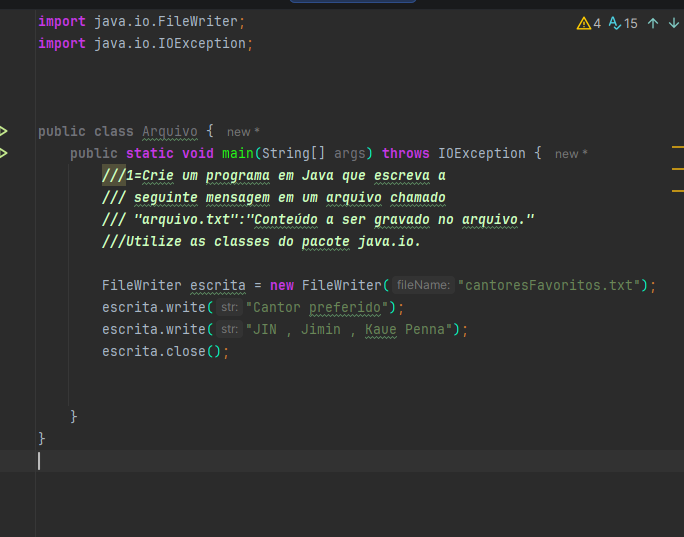Go to next highlighted error arrow
Viewport: 684px width, 537px height.
[674, 23]
